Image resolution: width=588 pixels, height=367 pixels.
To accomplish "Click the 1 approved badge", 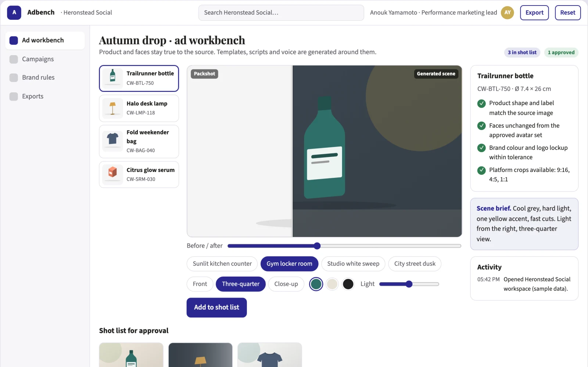I will (561, 53).
